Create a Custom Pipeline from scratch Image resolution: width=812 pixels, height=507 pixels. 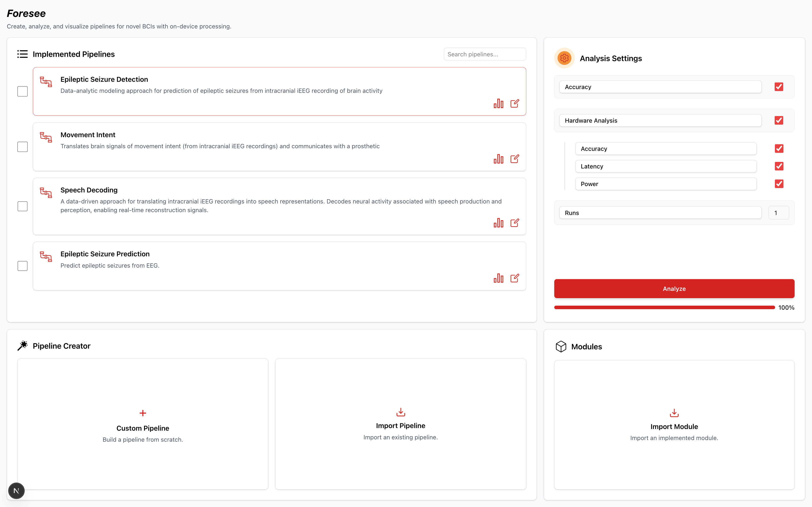pyautogui.click(x=143, y=424)
